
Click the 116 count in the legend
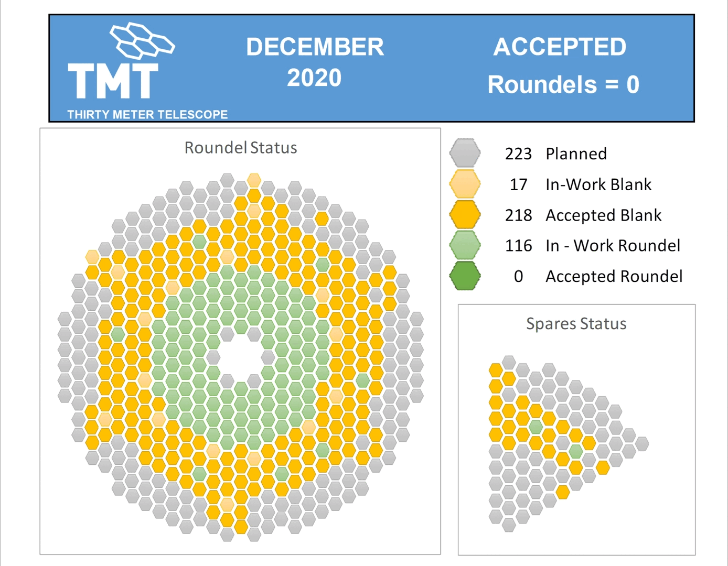coord(518,246)
